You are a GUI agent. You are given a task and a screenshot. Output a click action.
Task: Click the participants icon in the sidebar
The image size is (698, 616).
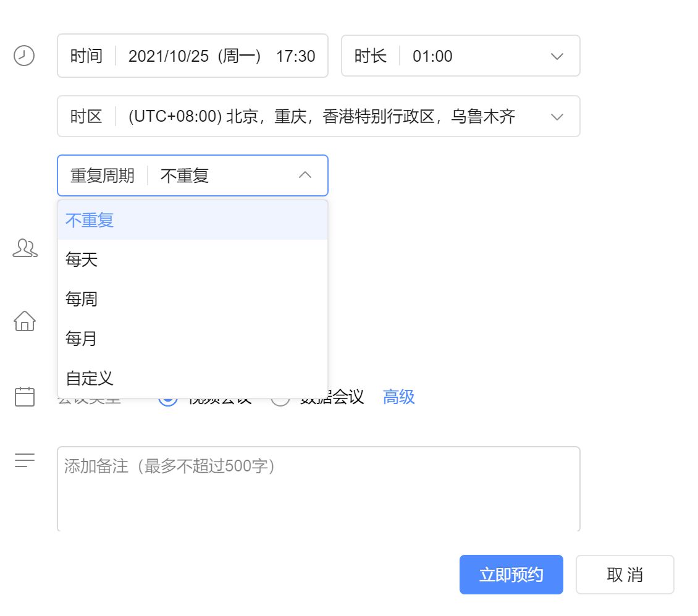(x=25, y=249)
